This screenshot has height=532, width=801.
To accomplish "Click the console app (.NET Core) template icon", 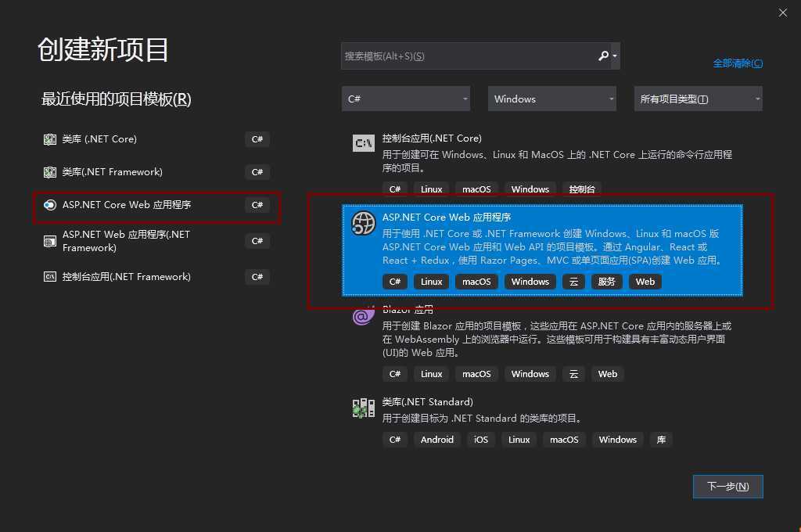I will (363, 143).
